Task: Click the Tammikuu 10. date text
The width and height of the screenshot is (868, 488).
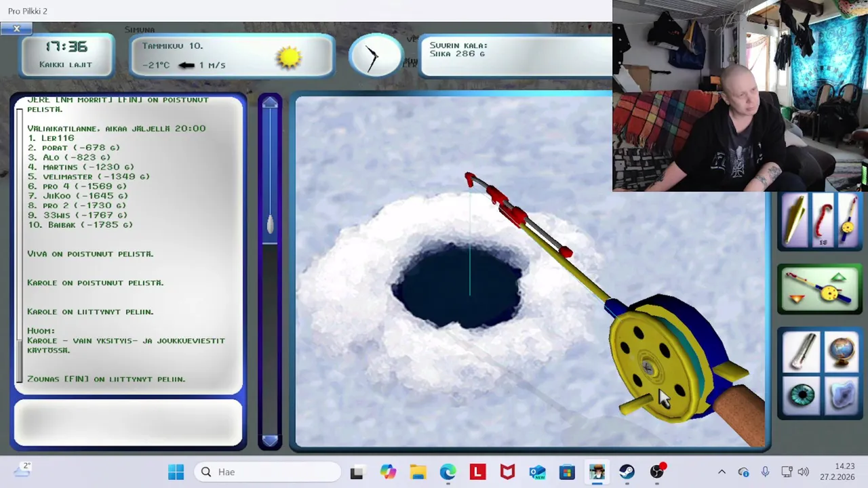Action: pyautogui.click(x=172, y=45)
